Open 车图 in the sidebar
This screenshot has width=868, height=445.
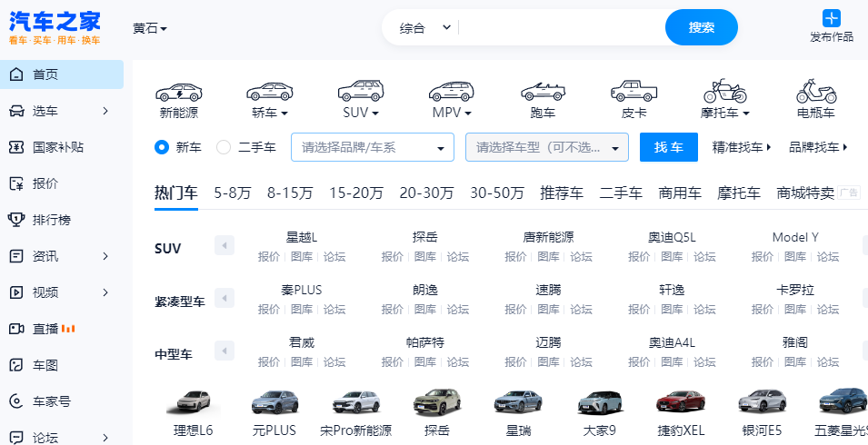pyautogui.click(x=62, y=365)
